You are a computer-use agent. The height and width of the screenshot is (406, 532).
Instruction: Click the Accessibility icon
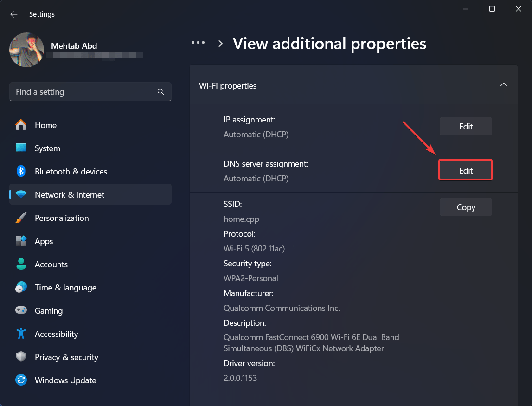click(21, 334)
